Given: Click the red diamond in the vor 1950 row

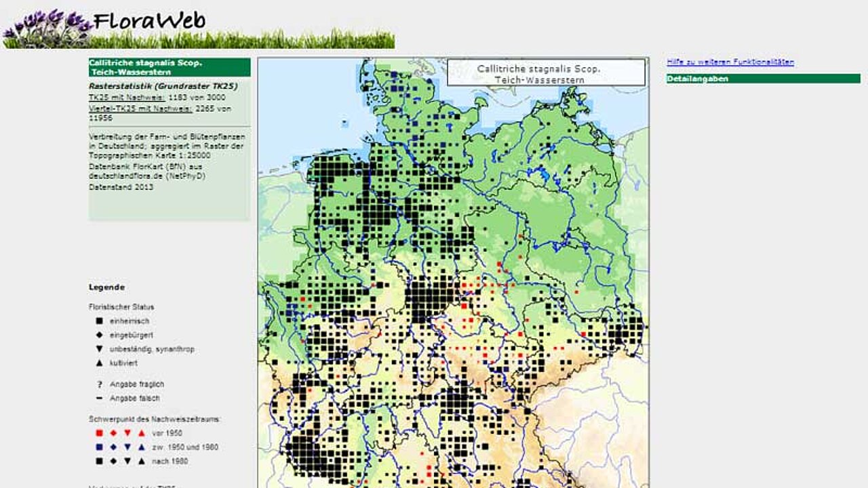Looking at the screenshot, I should (x=113, y=433).
